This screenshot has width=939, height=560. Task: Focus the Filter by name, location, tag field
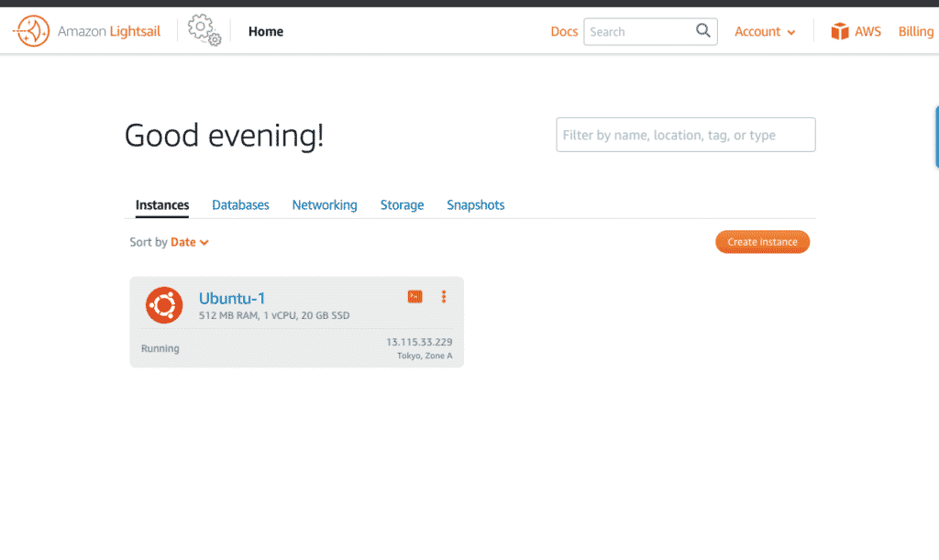[x=686, y=135]
